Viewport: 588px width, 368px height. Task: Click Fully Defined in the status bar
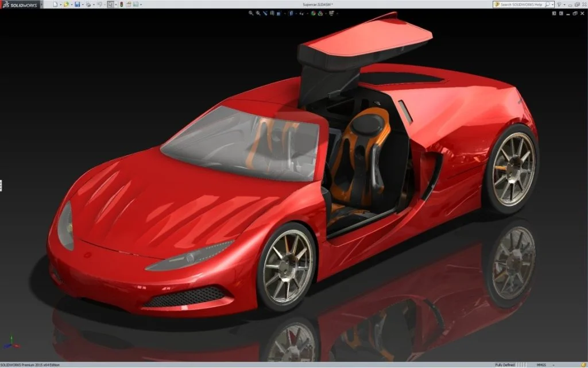click(505, 363)
